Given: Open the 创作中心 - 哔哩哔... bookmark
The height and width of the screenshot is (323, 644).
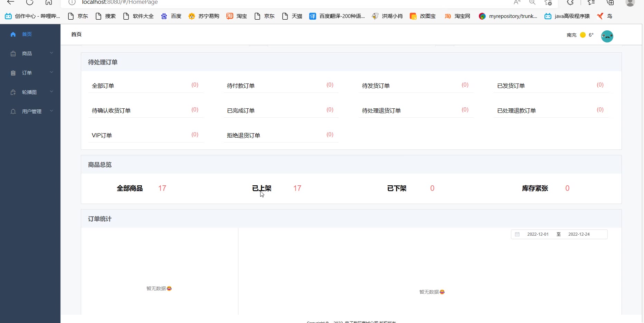Looking at the screenshot, I should 32,16.
